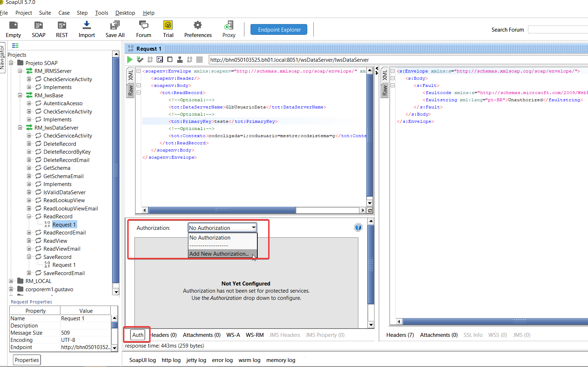
Task: Open the SoapUI log tab
Action: coord(142,360)
